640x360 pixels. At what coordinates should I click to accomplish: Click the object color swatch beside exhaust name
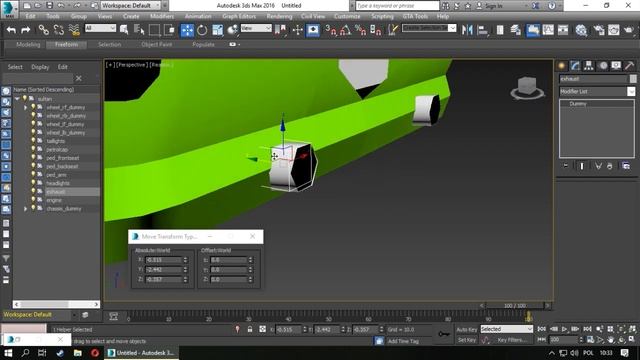pos(633,79)
